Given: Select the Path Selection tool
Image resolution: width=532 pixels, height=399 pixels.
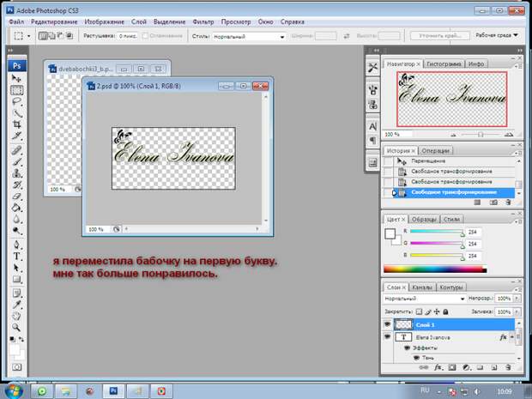Looking at the screenshot, I should (x=16, y=268).
